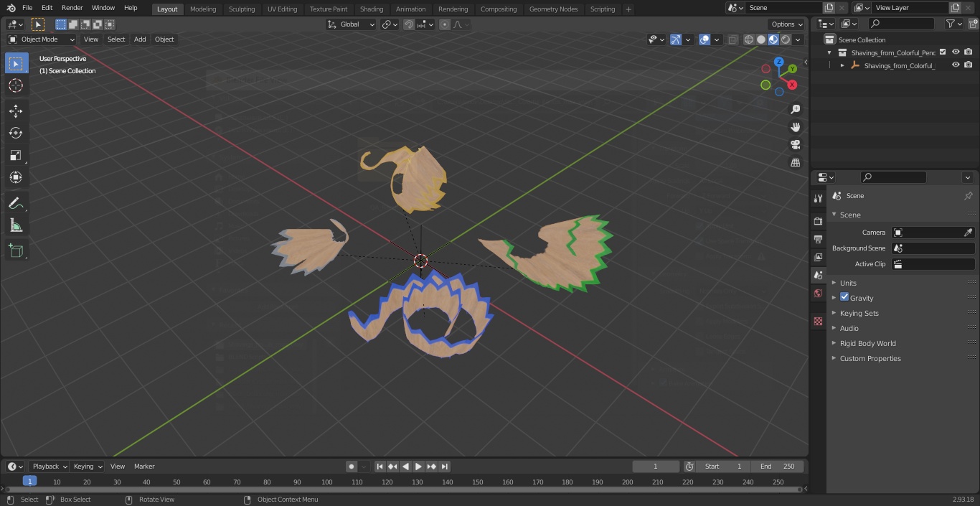
Task: Switch to the Modeling workspace tab
Action: [x=203, y=9]
